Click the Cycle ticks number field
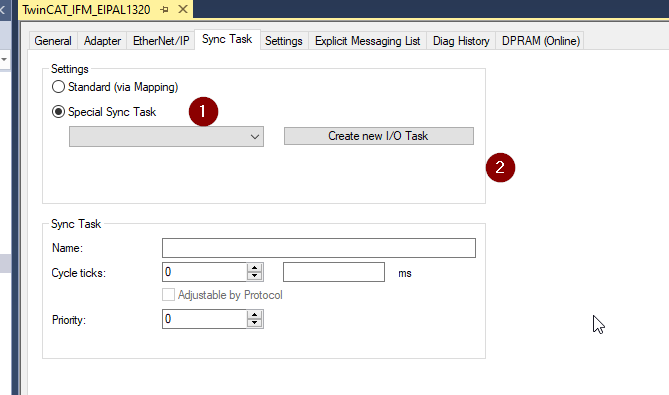The width and height of the screenshot is (669, 395). click(x=204, y=272)
